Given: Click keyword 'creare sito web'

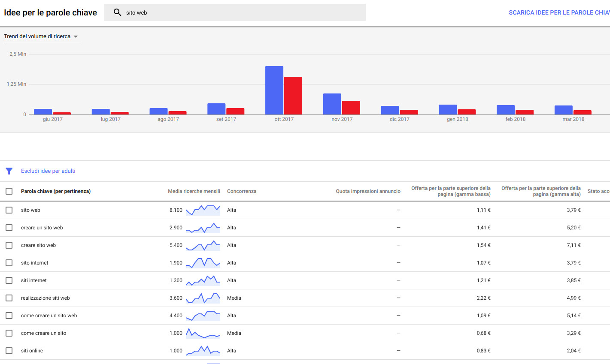Looking at the screenshot, I should point(38,245).
